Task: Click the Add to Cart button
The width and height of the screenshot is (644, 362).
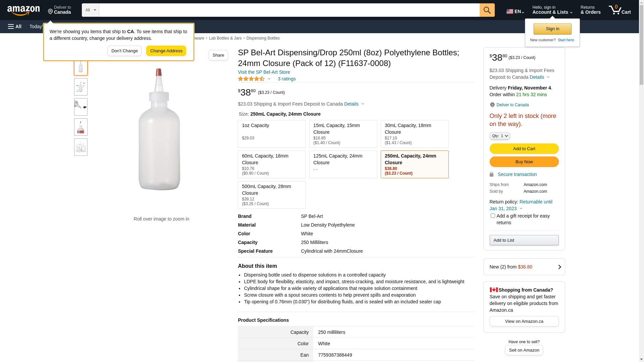Action: tap(524, 149)
